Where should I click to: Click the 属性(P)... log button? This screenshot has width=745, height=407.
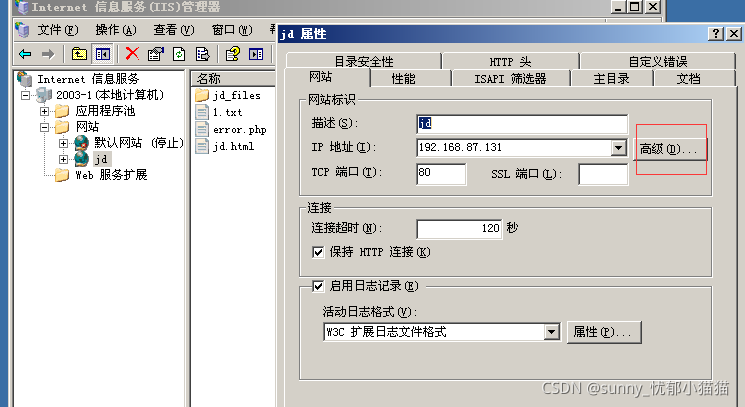coord(604,332)
